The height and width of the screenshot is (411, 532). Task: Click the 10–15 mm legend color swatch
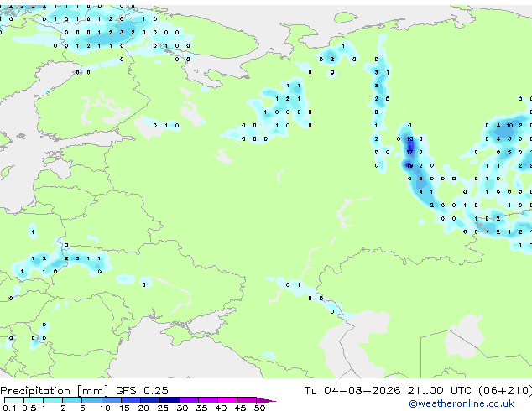pyautogui.click(x=111, y=400)
